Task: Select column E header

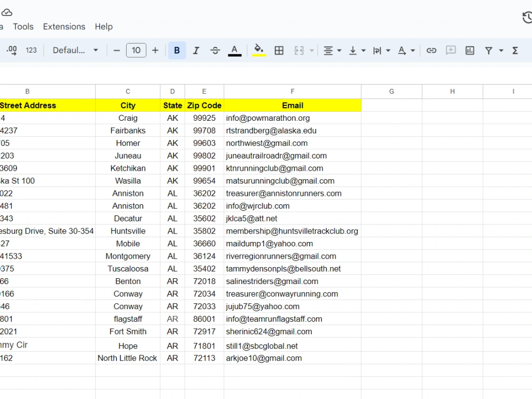Action: (204, 92)
